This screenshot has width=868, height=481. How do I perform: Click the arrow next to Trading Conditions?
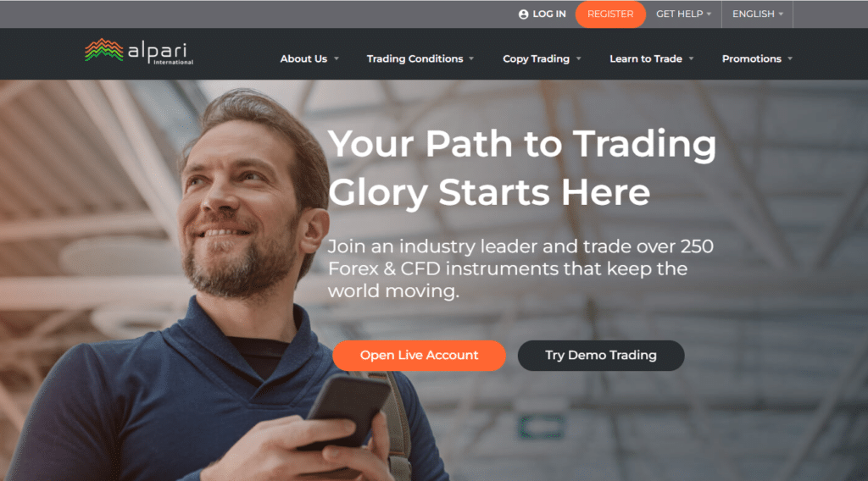point(471,58)
